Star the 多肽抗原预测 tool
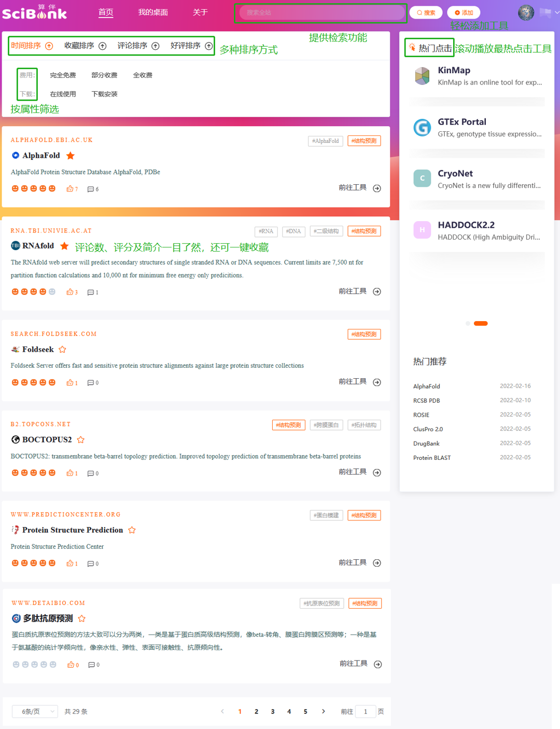560x729 pixels. 81,618
